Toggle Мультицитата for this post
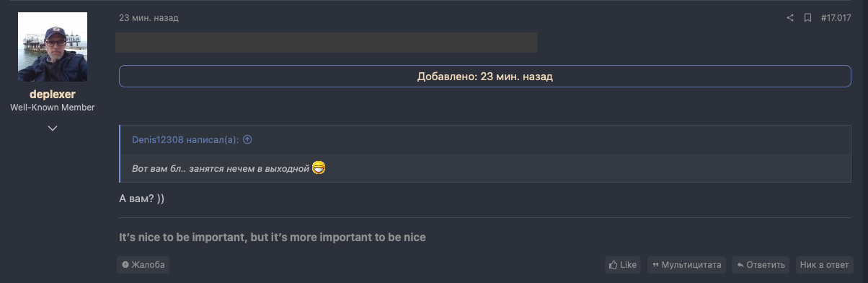Screen dimensions: 868x283 click(686, 265)
